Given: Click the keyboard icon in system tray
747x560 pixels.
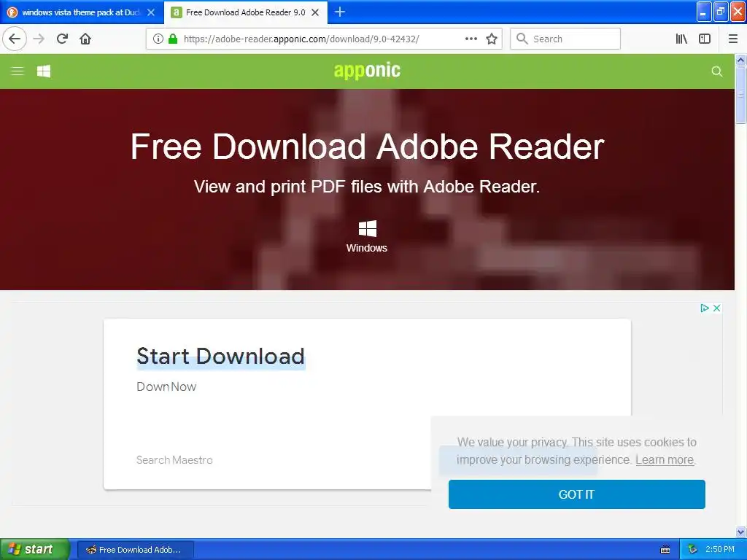Looking at the screenshot, I should pos(665,550).
